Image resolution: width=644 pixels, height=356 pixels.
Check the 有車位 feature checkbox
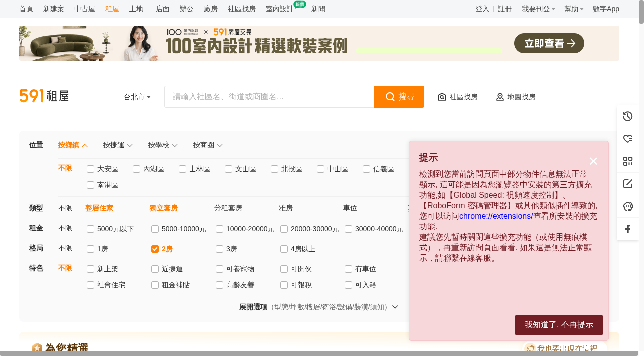tap(349, 269)
